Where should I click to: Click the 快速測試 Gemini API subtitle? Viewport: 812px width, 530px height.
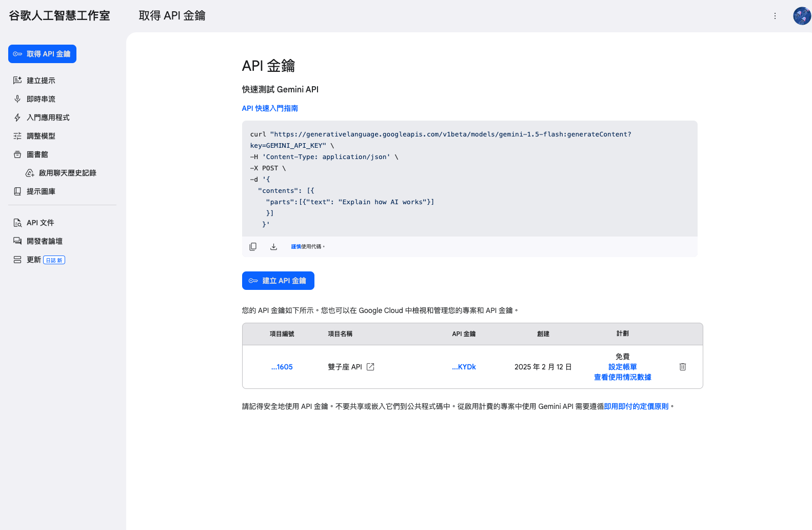pos(280,89)
